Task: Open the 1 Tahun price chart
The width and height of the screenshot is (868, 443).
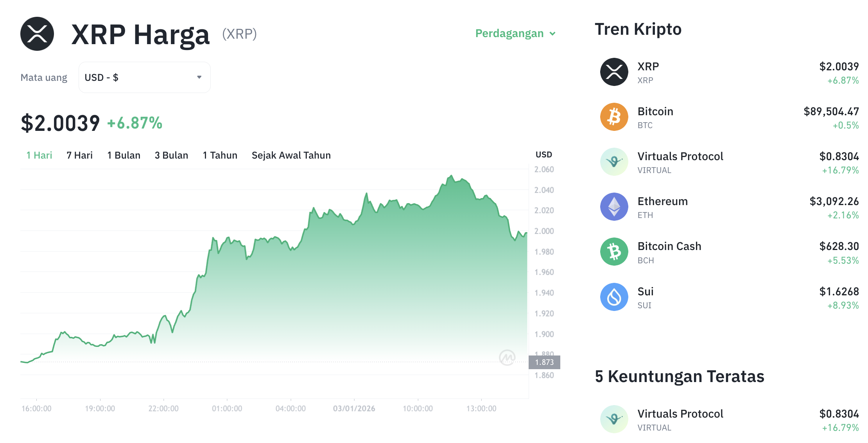Action: tap(220, 155)
